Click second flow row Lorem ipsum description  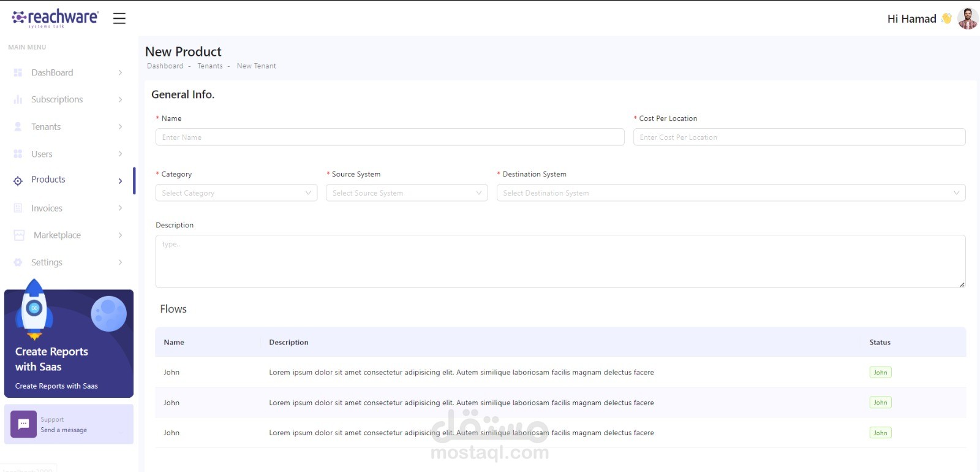461,403
